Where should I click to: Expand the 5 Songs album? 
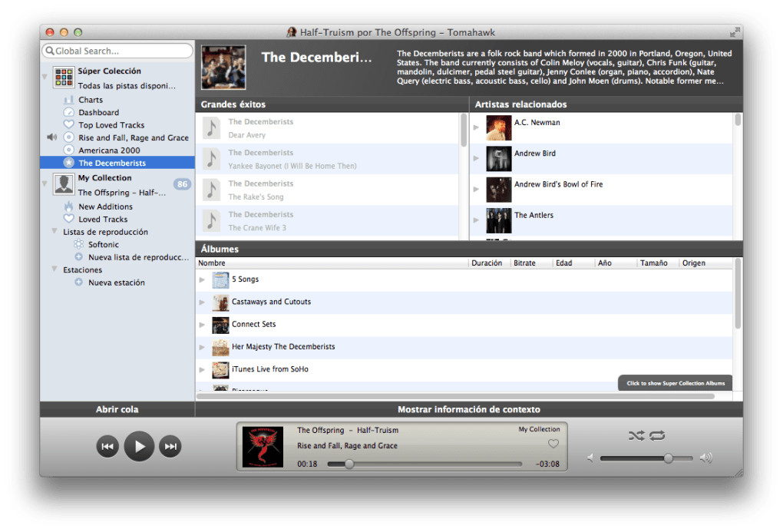[202, 279]
